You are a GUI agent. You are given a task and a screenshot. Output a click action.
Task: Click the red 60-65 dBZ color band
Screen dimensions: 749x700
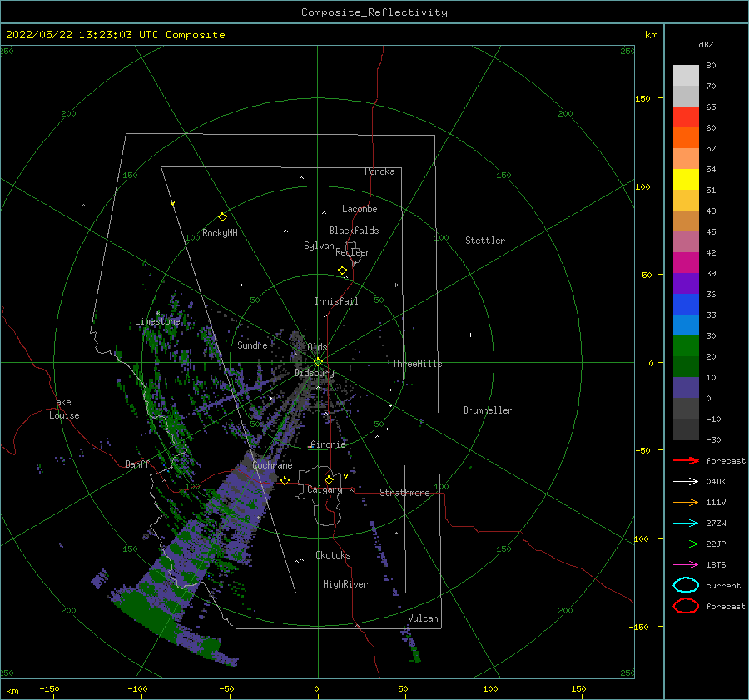click(686, 117)
